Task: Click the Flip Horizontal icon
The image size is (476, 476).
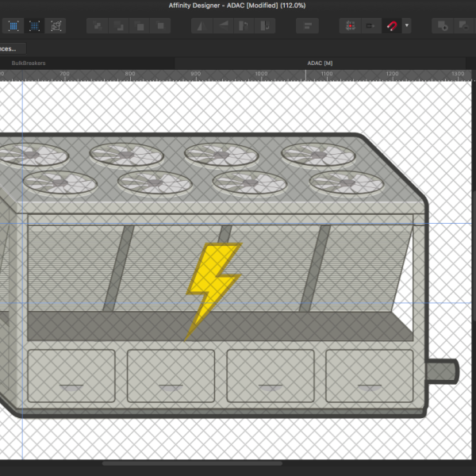Action: (x=202, y=25)
